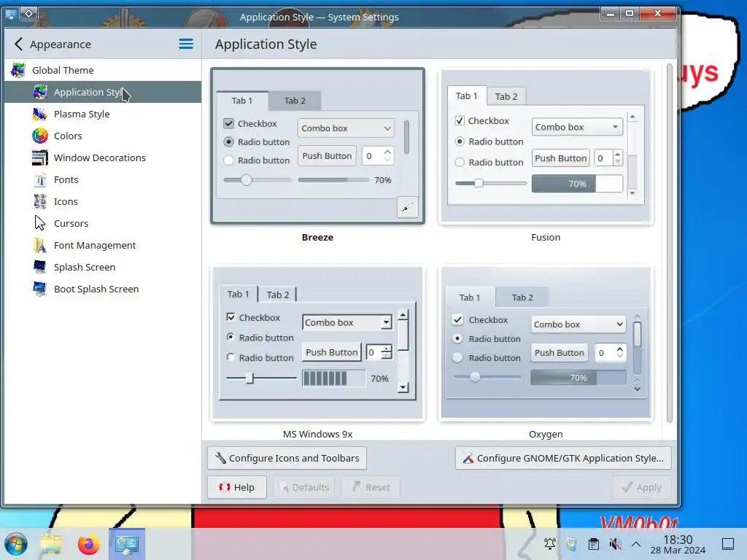
Task: Toggle the Checkbox in Oxygen preview
Action: tap(457, 320)
